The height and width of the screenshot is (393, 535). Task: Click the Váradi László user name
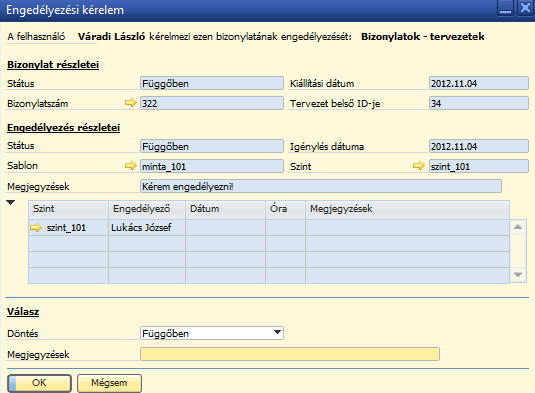point(111,37)
